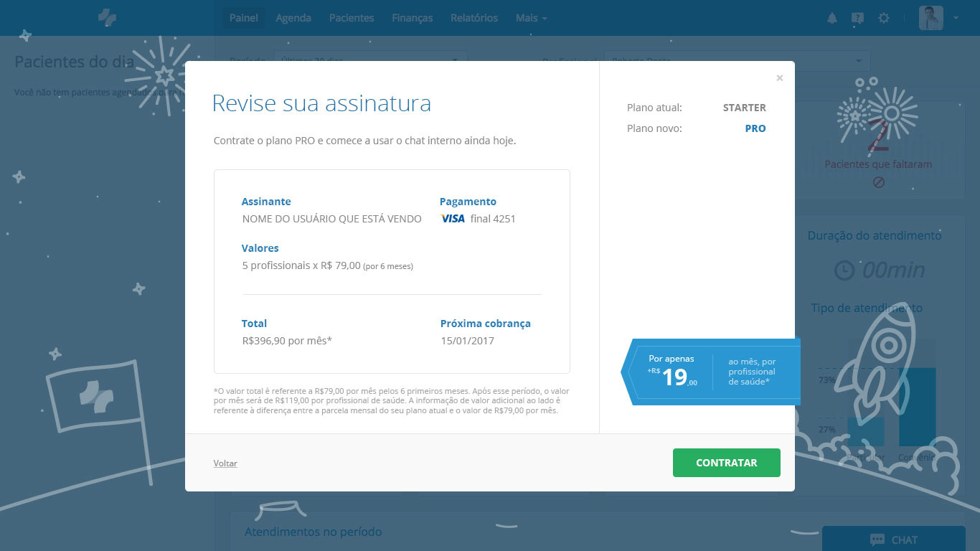Click the clock icon beside 00min
The image size is (980, 551).
pos(844,270)
